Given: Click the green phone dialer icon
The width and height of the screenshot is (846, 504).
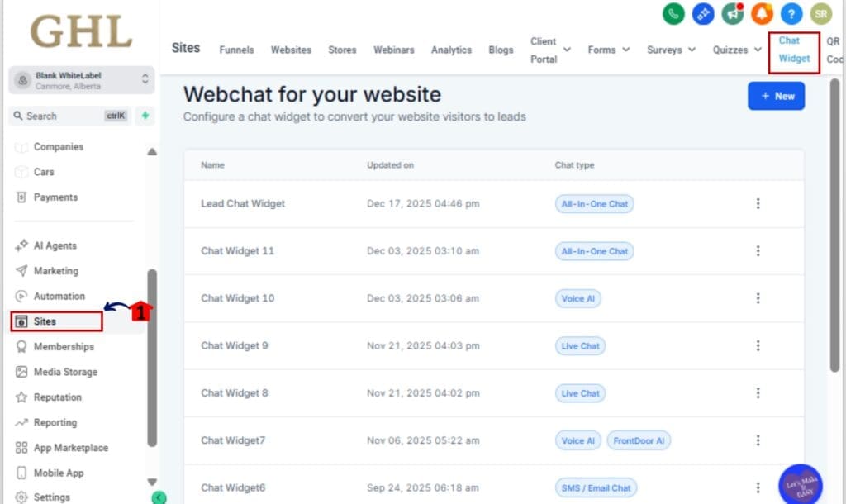Looking at the screenshot, I should (674, 13).
